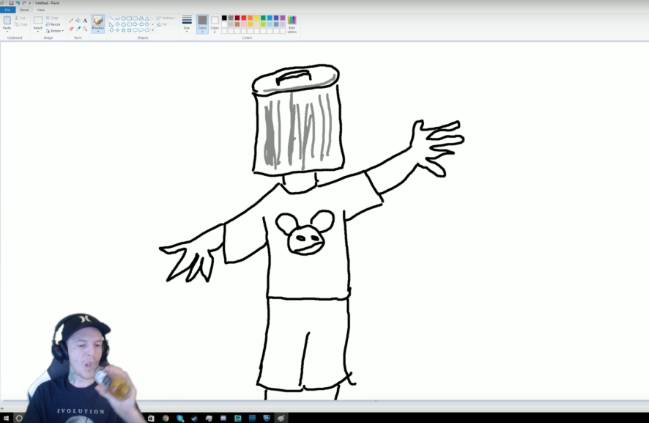Expand the Select dropdown arrow

pos(38,31)
